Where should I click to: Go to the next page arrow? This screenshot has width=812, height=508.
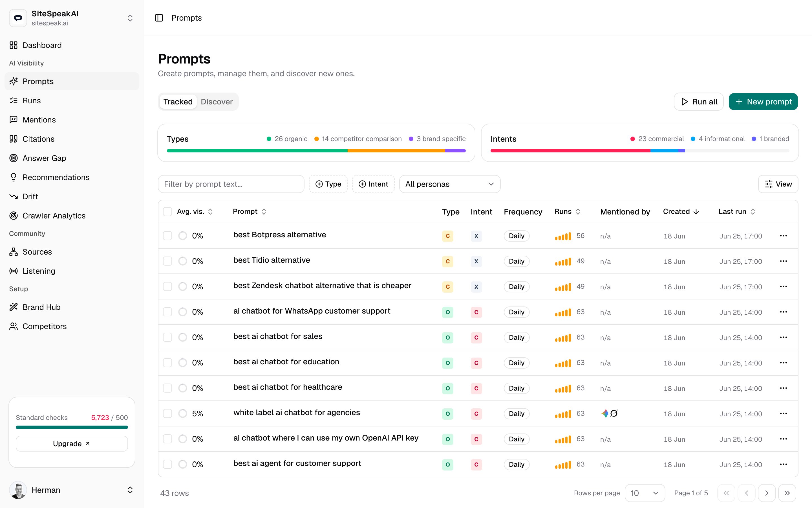coord(767,493)
